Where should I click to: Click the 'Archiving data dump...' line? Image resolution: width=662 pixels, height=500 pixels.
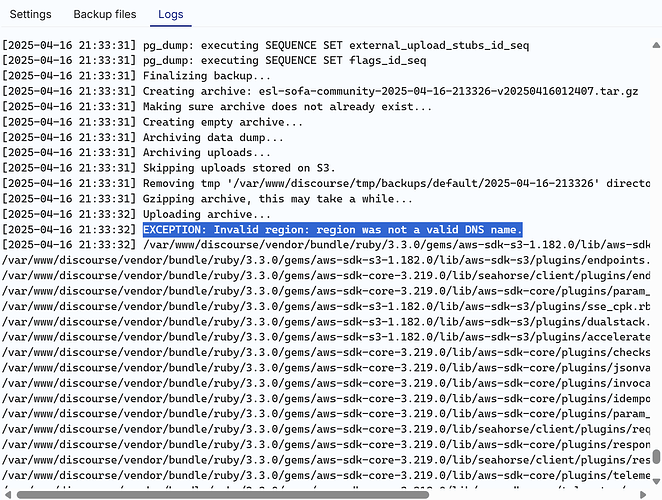coord(142,137)
